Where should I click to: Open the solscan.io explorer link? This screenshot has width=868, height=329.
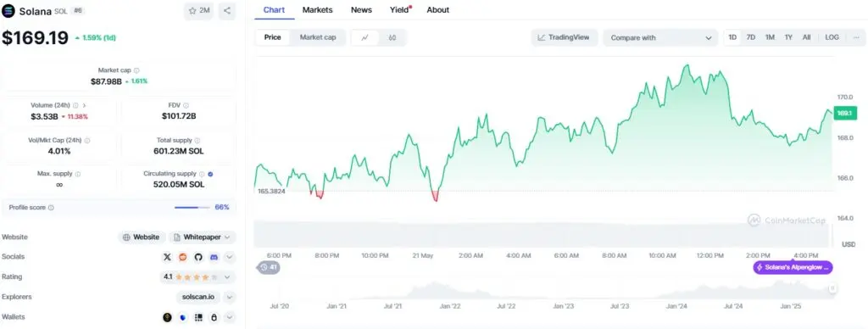tap(198, 297)
